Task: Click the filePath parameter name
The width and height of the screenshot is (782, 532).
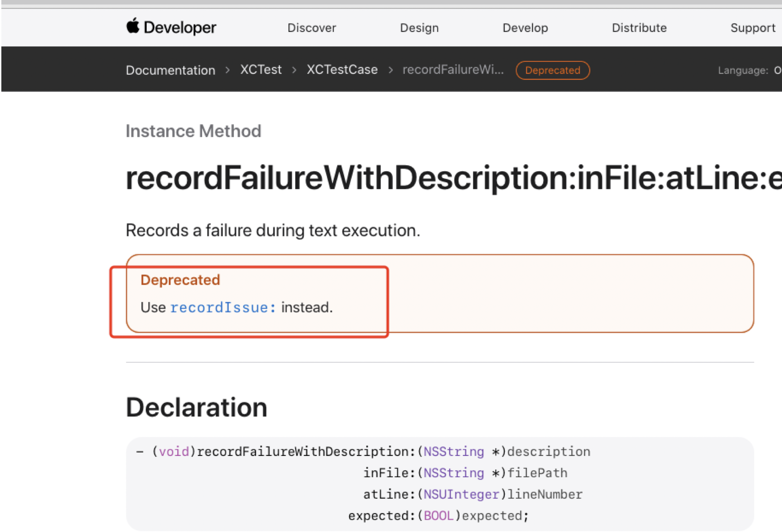Action: point(537,473)
